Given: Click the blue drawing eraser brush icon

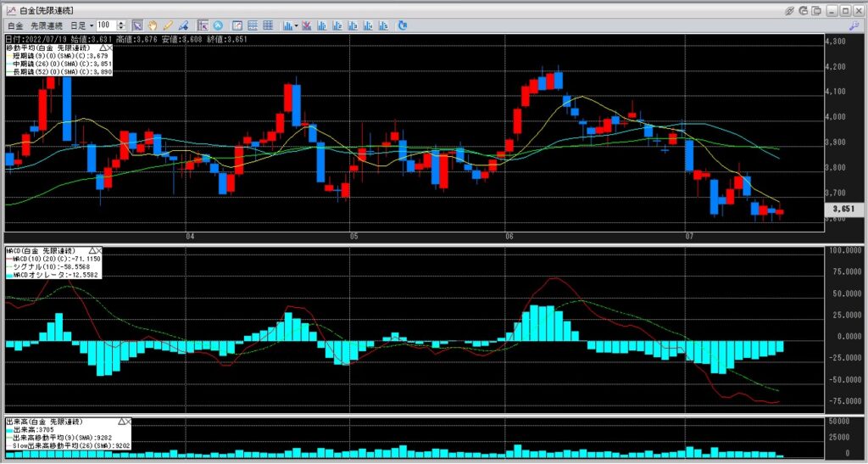Looking at the screenshot, I should (183, 25).
